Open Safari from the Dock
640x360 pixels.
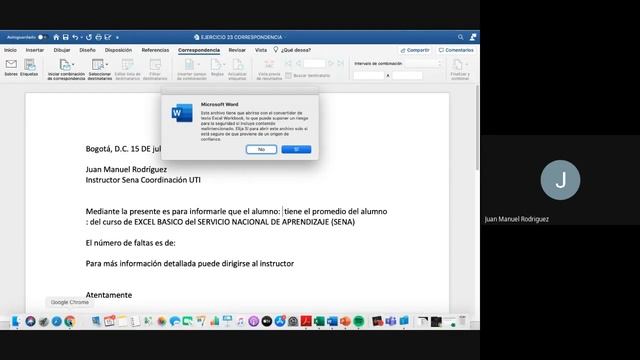pos(57,322)
